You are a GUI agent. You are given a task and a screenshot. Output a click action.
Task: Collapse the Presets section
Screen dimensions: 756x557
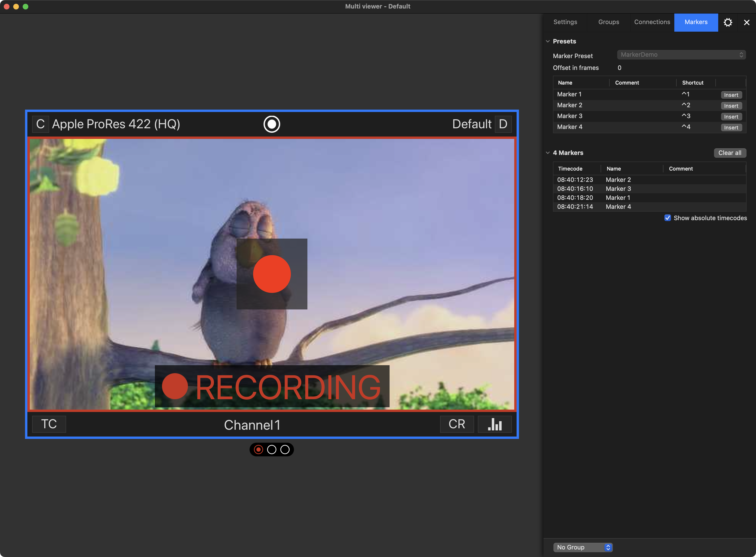548,41
